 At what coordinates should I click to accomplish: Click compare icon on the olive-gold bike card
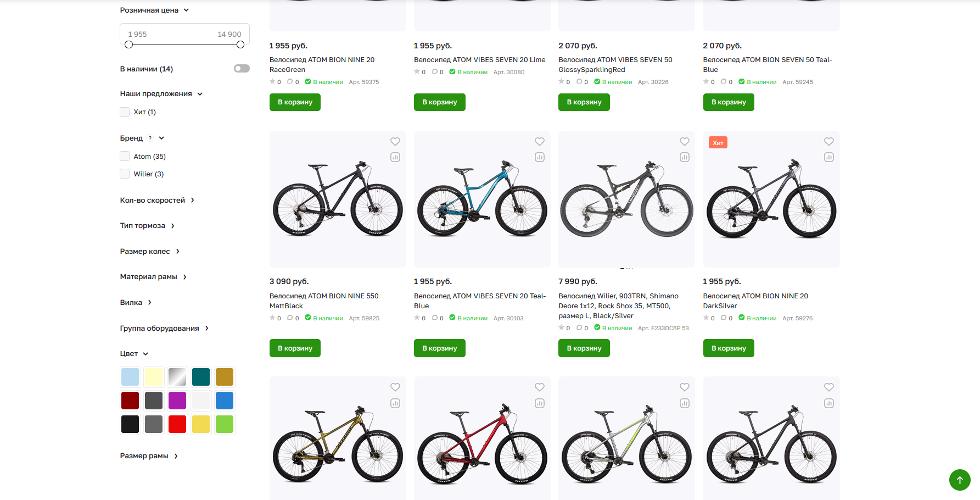(x=395, y=403)
